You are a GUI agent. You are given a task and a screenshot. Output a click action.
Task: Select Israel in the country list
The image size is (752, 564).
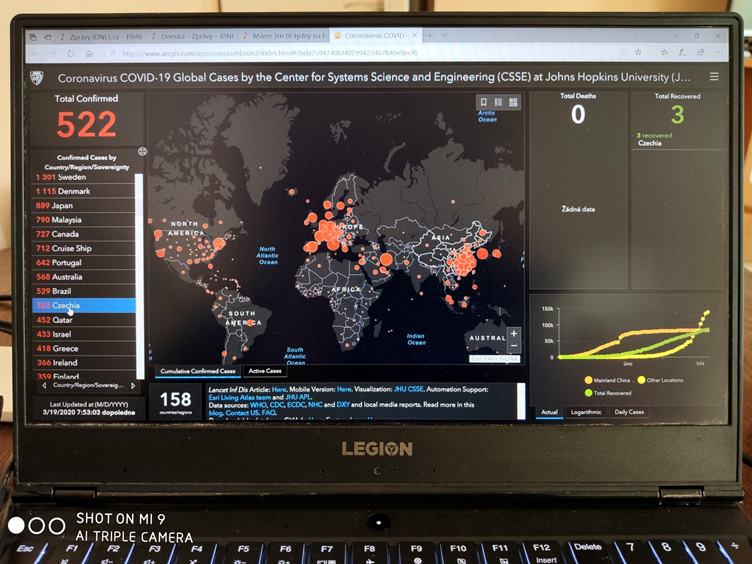(x=84, y=334)
